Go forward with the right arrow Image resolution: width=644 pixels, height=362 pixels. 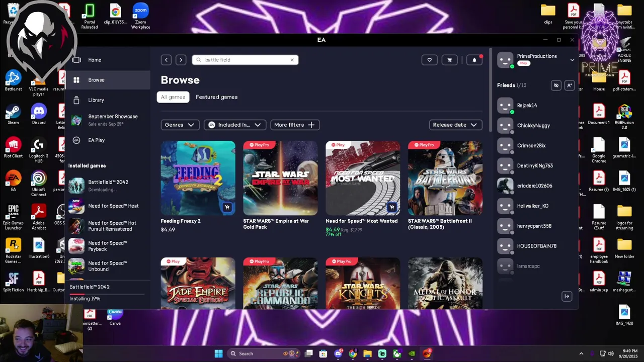181,60
